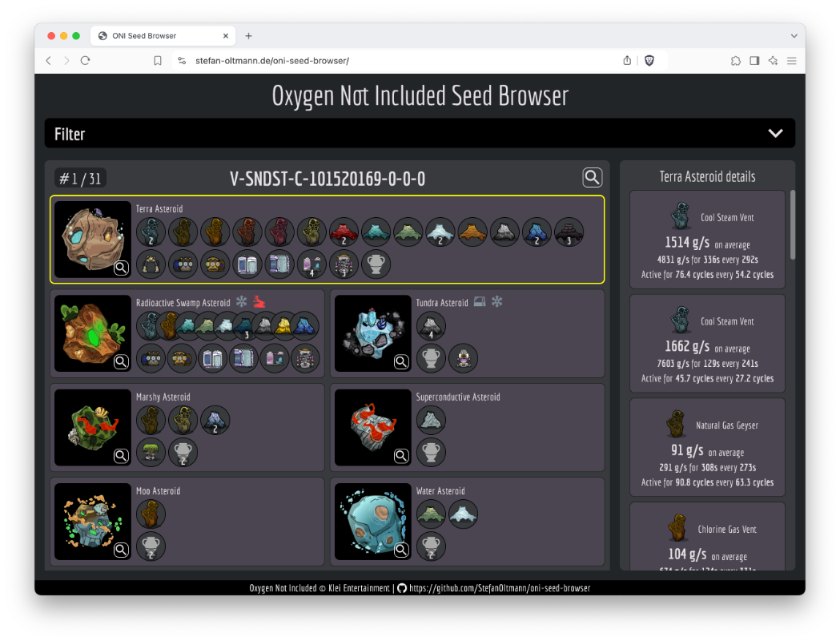The width and height of the screenshot is (840, 641).
Task: Toggle the browser sidebar panel icon
Action: (x=754, y=61)
